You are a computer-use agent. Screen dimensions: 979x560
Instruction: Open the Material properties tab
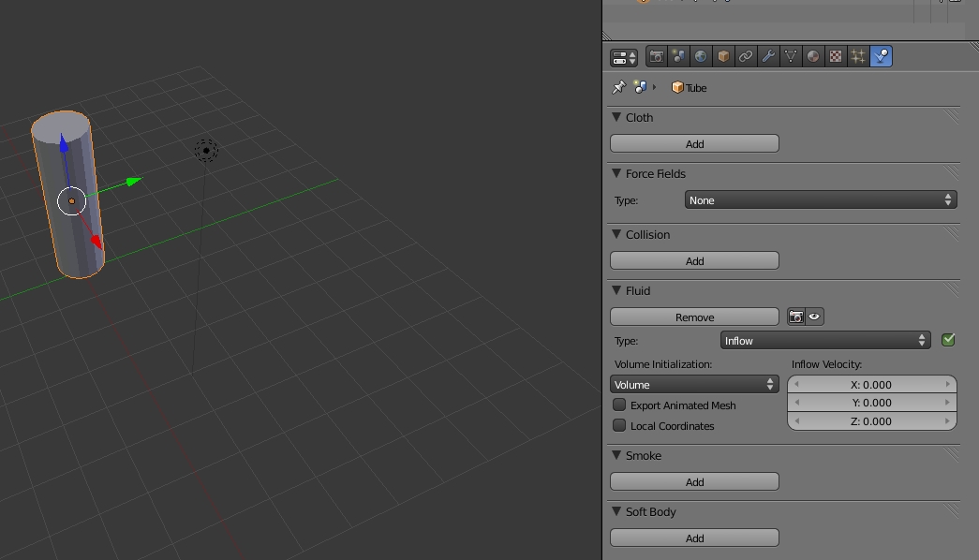click(813, 57)
